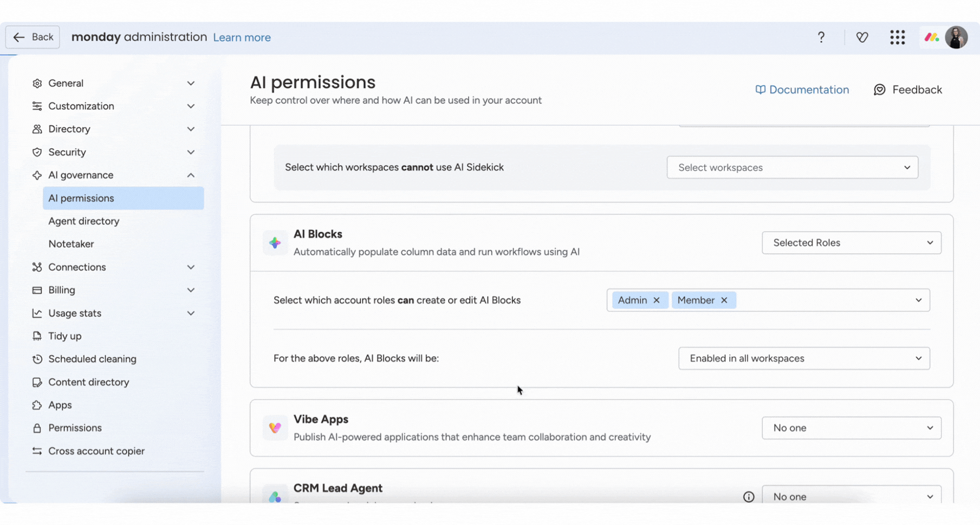
Task: Click the Security shield icon
Action: pos(37,152)
